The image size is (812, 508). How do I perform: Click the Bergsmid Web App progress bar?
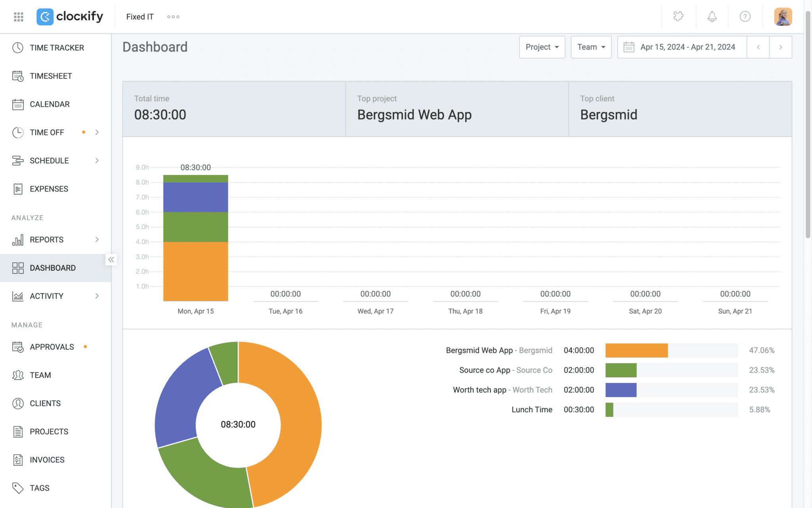click(x=636, y=350)
